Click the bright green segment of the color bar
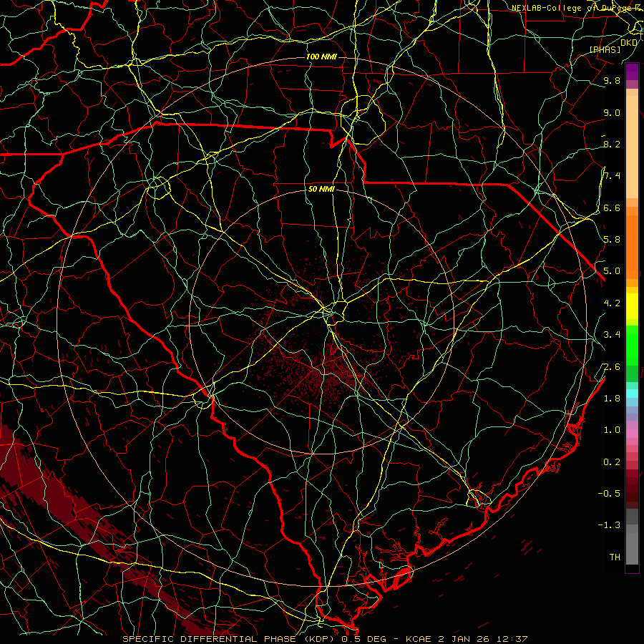This screenshot has width=644, height=644. (x=632, y=346)
